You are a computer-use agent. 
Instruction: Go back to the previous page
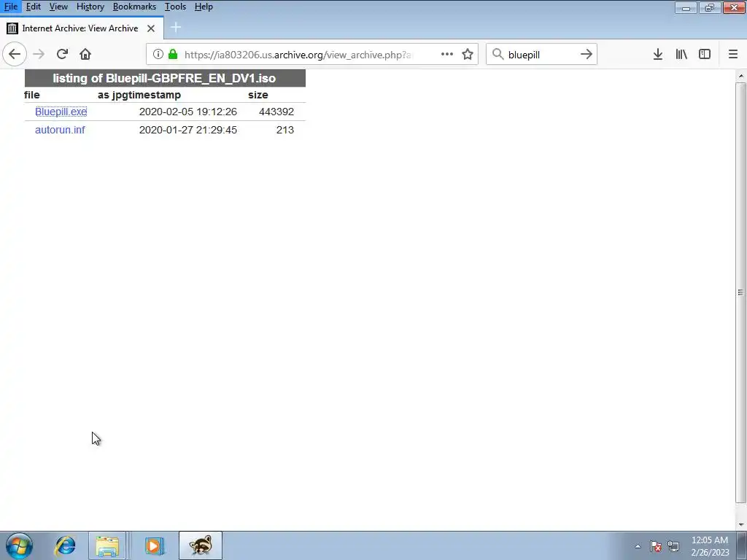[15, 54]
